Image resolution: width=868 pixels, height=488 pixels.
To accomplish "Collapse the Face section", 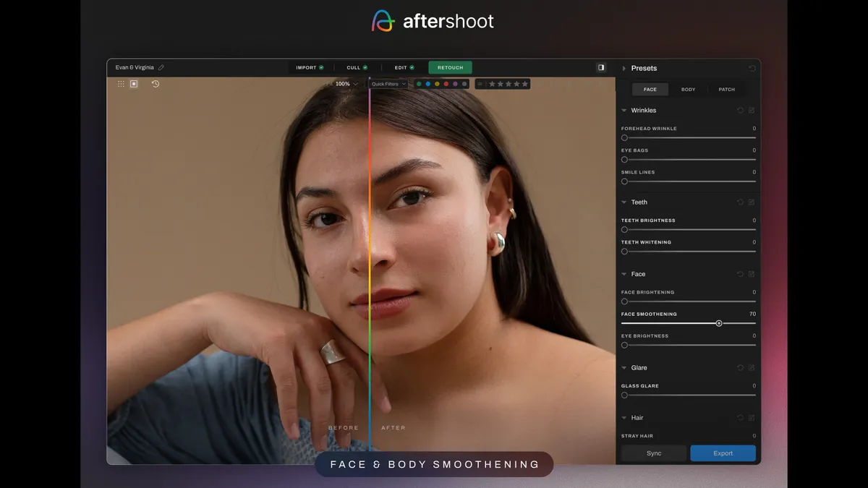I will (x=624, y=274).
